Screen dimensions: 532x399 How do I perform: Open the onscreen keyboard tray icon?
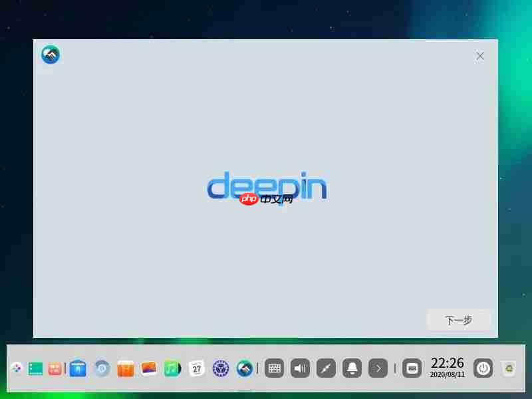274,368
